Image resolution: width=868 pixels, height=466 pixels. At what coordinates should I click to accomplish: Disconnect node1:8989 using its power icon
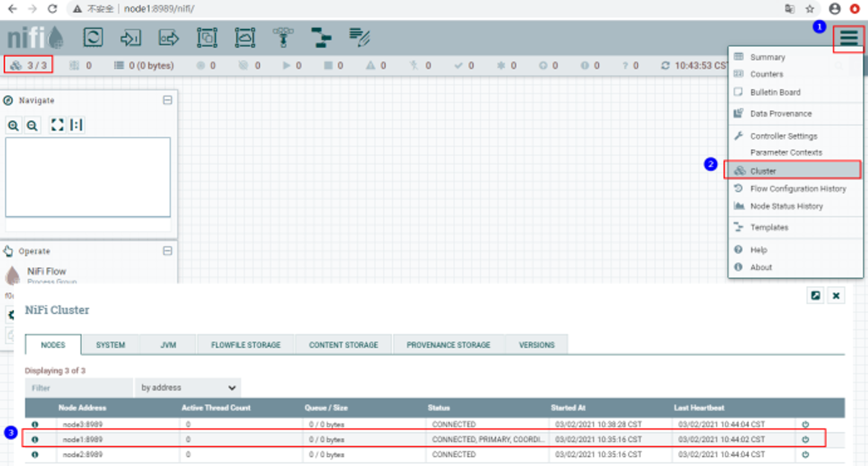point(806,440)
